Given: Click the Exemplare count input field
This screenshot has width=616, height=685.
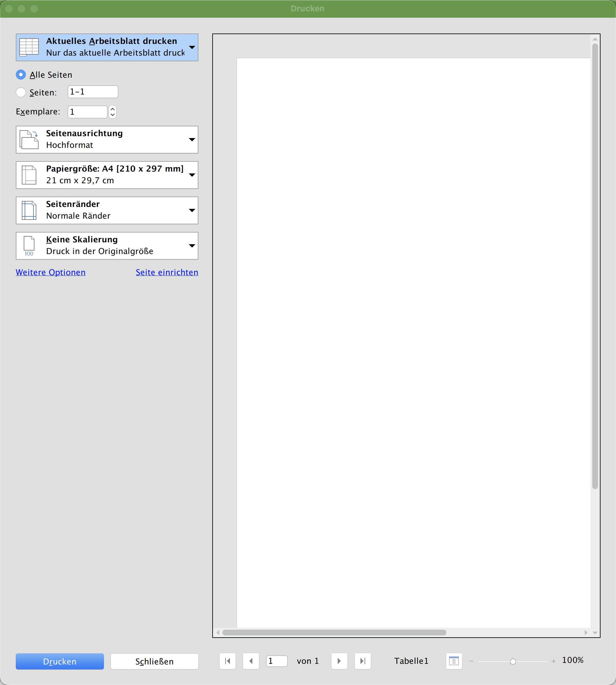Looking at the screenshot, I should [88, 112].
